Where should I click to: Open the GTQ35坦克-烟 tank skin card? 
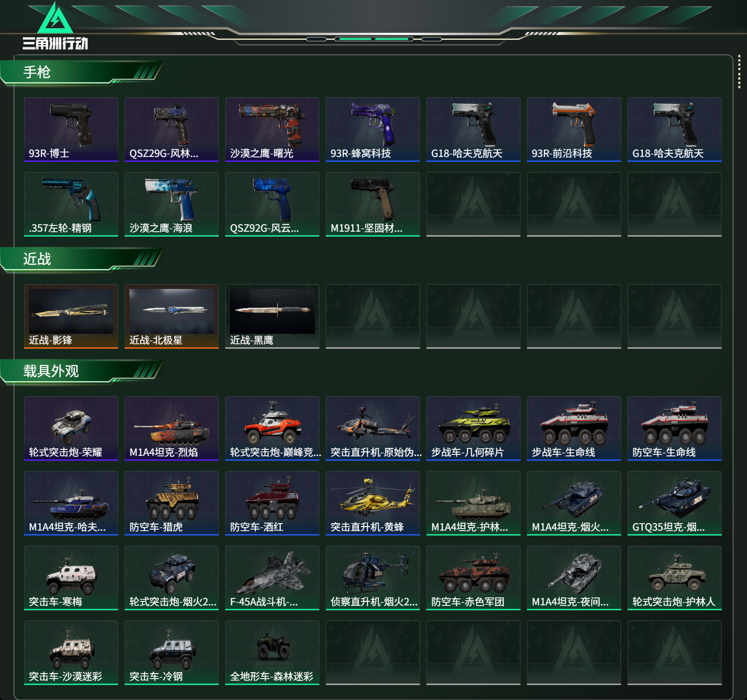pyautogui.click(x=675, y=503)
